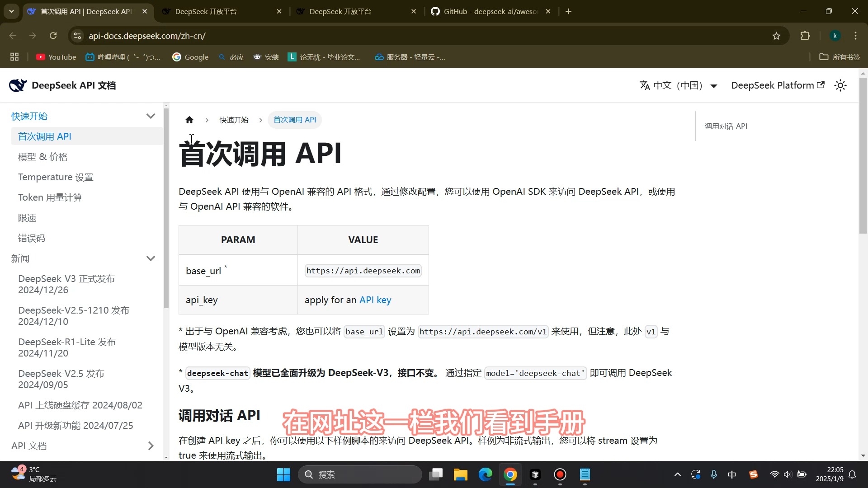Open API 升级新功能 2024/07/25 news

pyautogui.click(x=75, y=426)
